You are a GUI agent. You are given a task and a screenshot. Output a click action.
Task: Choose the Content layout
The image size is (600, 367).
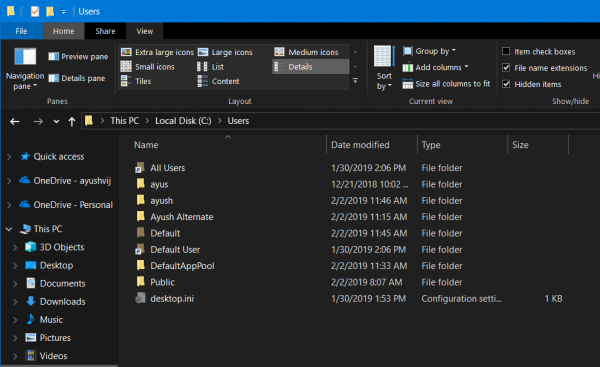point(218,81)
